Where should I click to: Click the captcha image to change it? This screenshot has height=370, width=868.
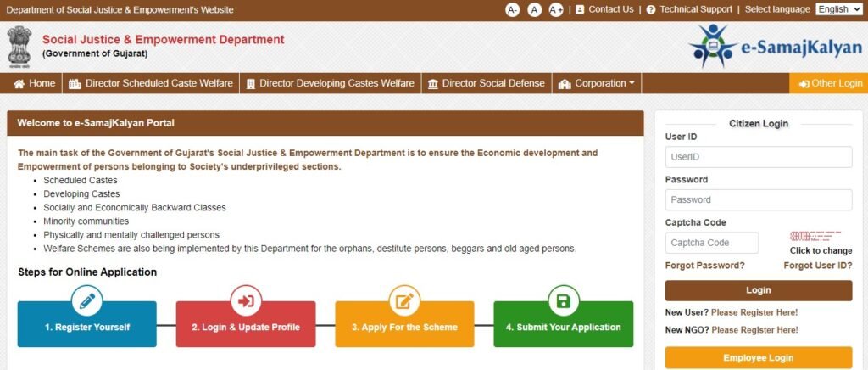(815, 236)
